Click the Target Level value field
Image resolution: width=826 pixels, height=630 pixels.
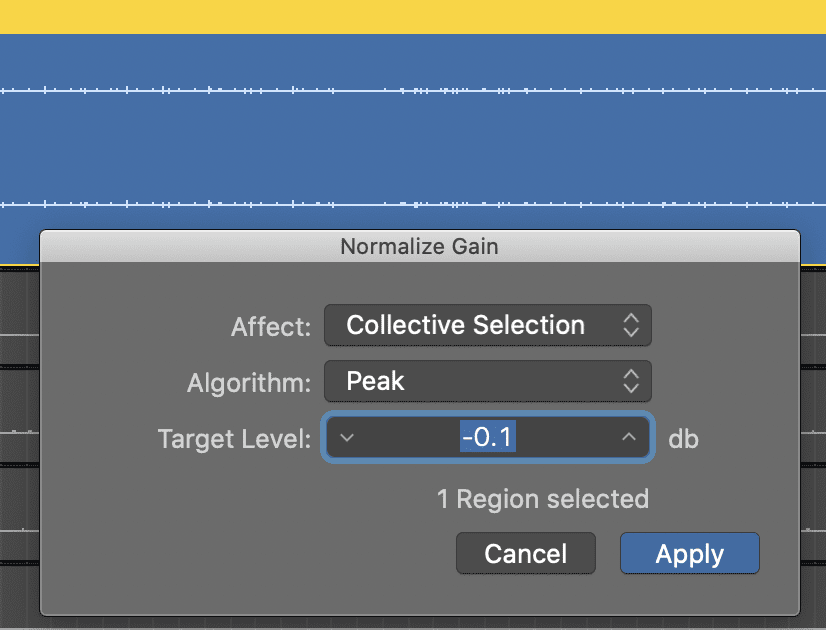coord(488,437)
